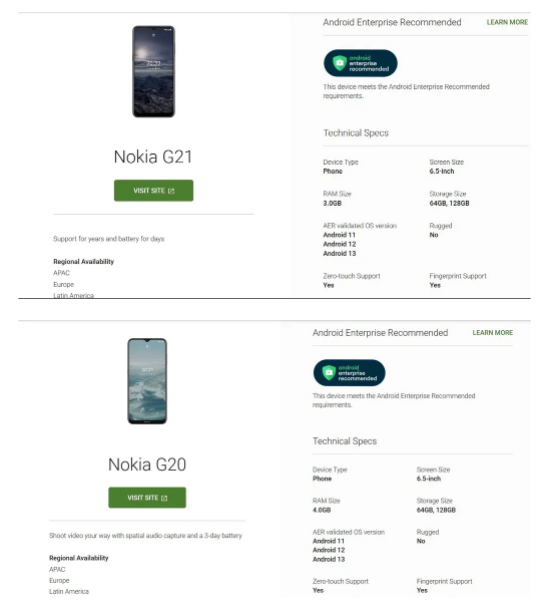Click the Android 13 entry in G21 specs
544x608 pixels.
[x=339, y=253]
